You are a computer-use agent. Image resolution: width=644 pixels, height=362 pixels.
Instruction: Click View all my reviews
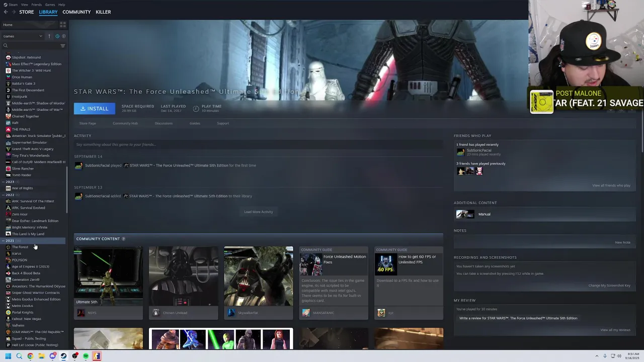615,330
